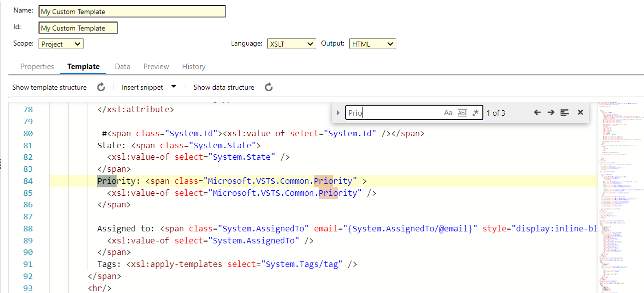Expand the replace field in find widget
This screenshot has height=293, width=644.
click(x=338, y=113)
